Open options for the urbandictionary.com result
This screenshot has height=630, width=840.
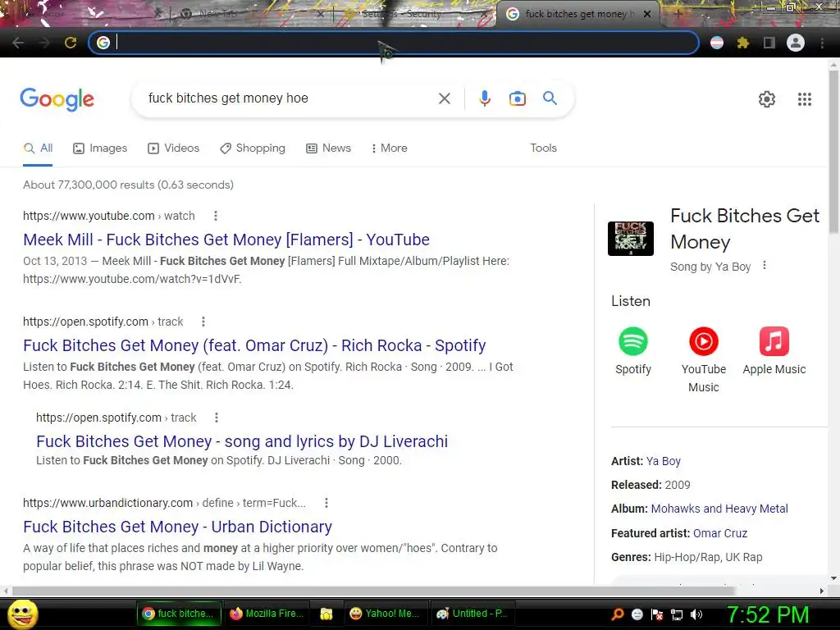[x=326, y=503]
